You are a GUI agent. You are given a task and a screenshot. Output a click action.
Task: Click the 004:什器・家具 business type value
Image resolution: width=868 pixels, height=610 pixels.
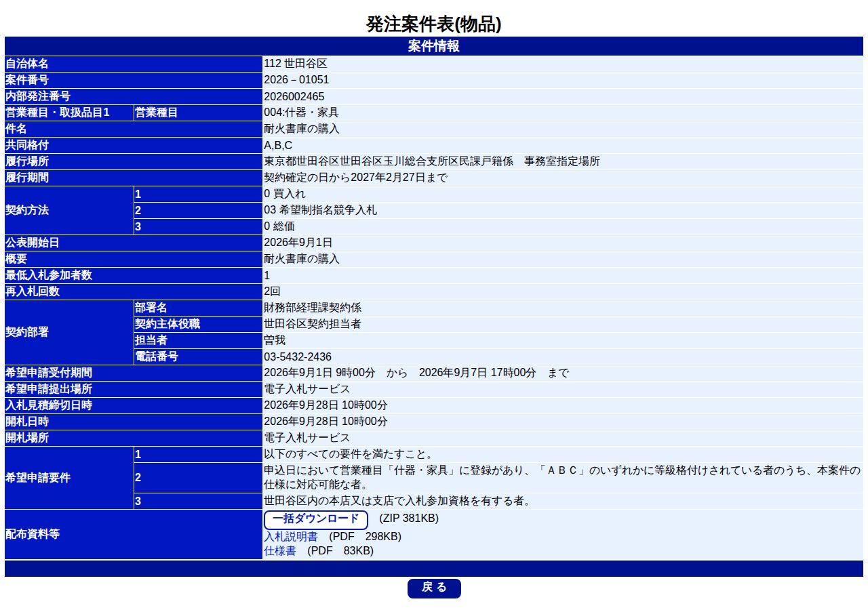[x=301, y=113]
